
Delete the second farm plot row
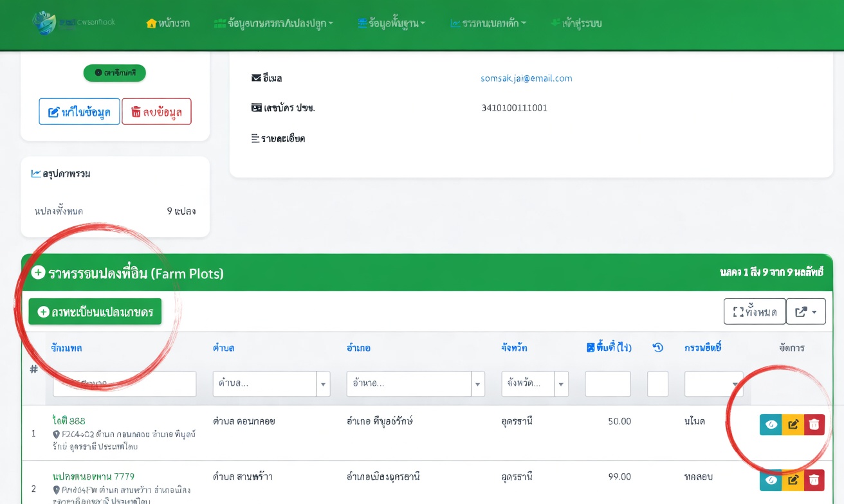(814, 480)
